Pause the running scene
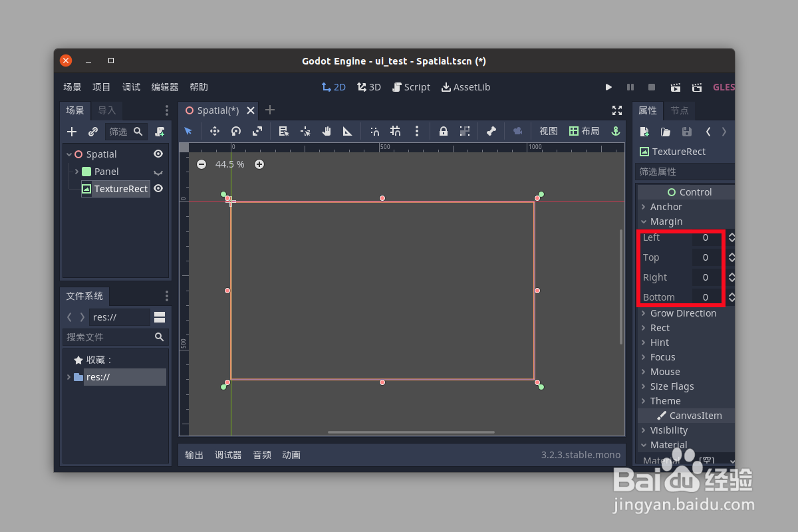 pyautogui.click(x=630, y=87)
